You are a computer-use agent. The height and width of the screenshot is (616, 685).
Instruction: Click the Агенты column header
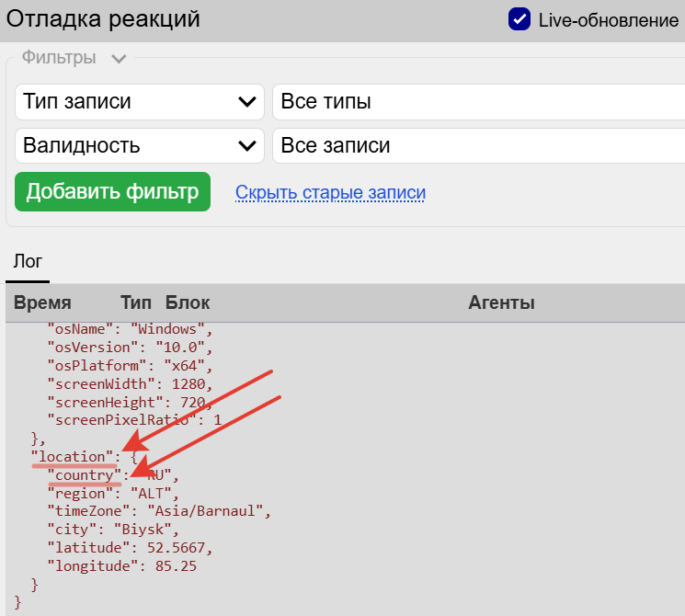pos(501,302)
